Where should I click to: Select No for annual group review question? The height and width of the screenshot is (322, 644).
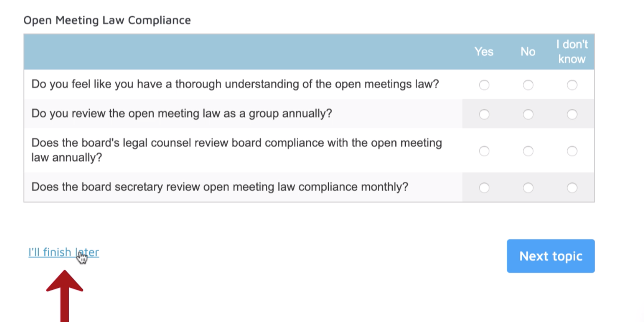coord(528,114)
